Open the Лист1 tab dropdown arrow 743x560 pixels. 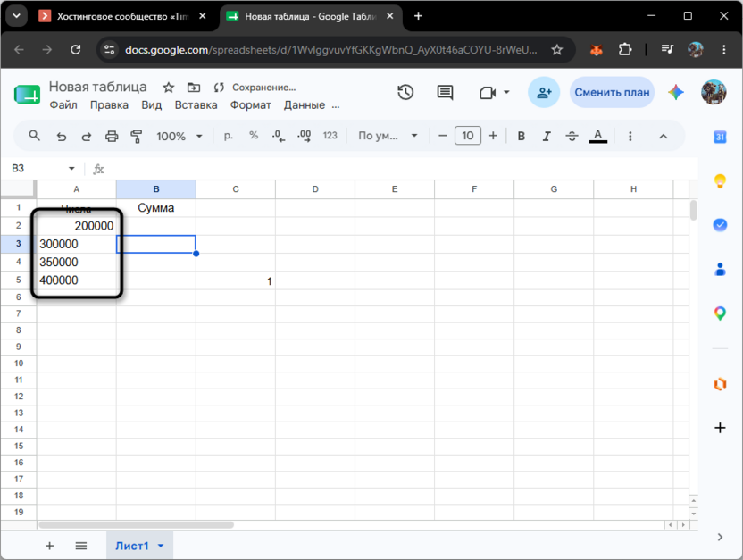pos(161,546)
